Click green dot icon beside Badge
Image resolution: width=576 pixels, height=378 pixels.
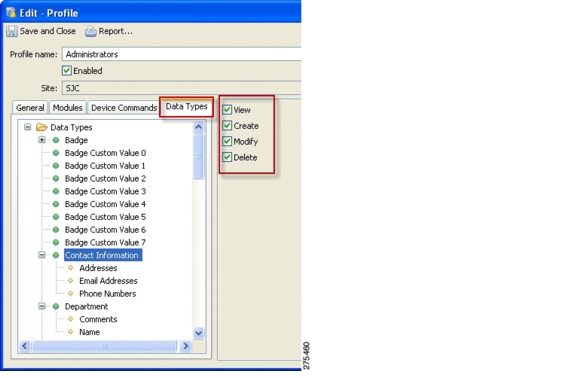(x=56, y=140)
